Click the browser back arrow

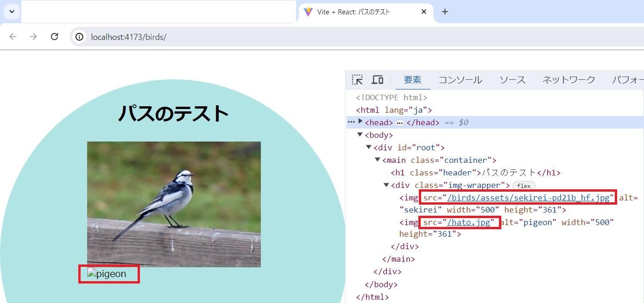pos(13,37)
